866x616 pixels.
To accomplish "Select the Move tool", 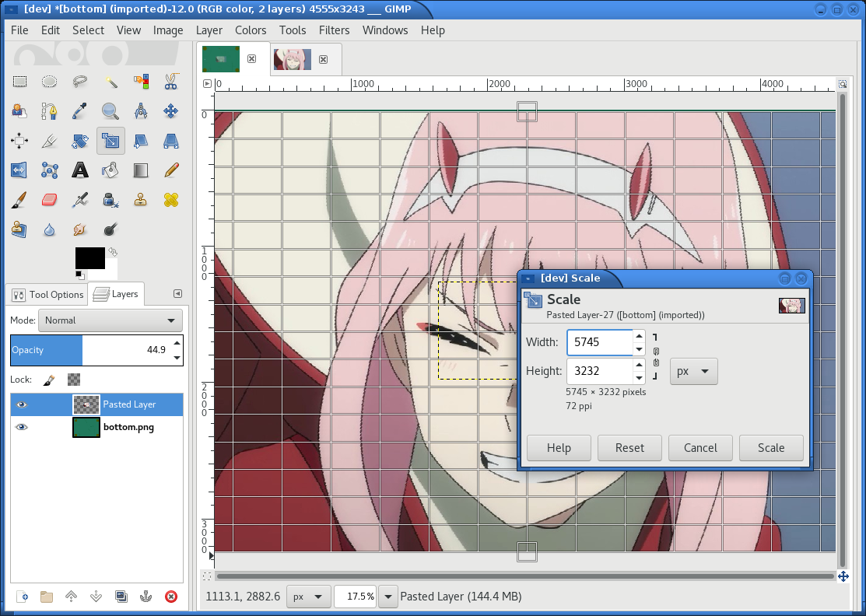I will (170, 111).
